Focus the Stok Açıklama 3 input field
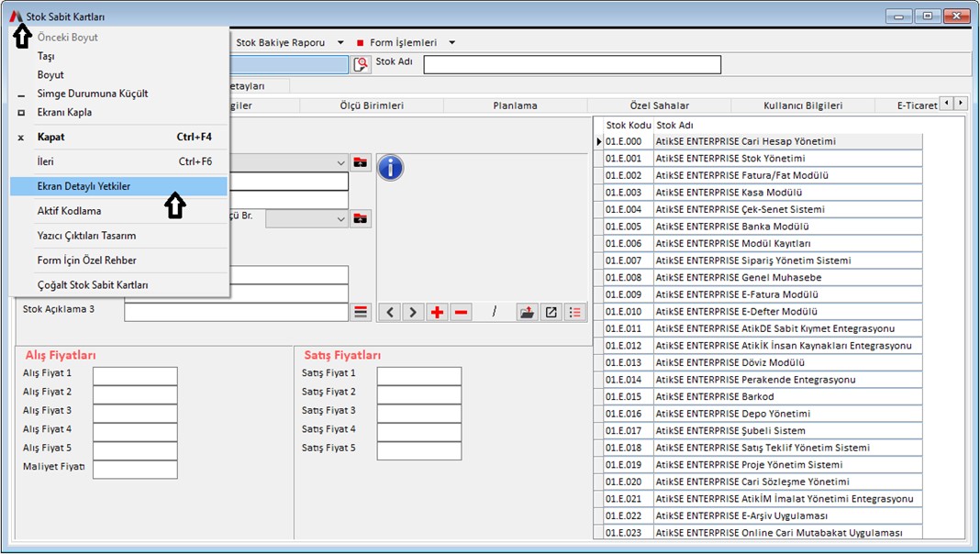Screen dimensions: 980x554 click(236, 312)
